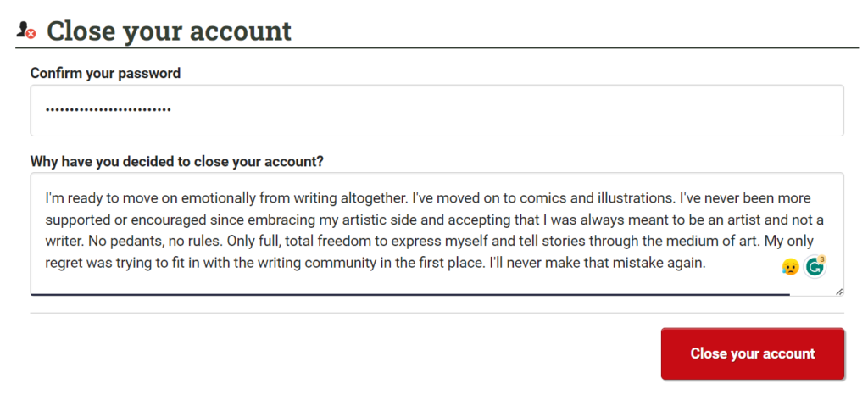Click the sad face emoji icon
The image size is (868, 395).
tap(791, 266)
